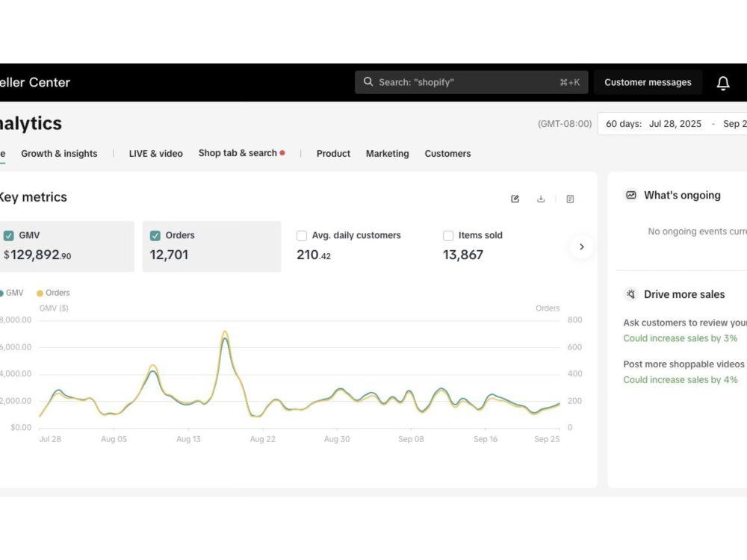Click Could increase sales by 3% link

pyautogui.click(x=680, y=338)
